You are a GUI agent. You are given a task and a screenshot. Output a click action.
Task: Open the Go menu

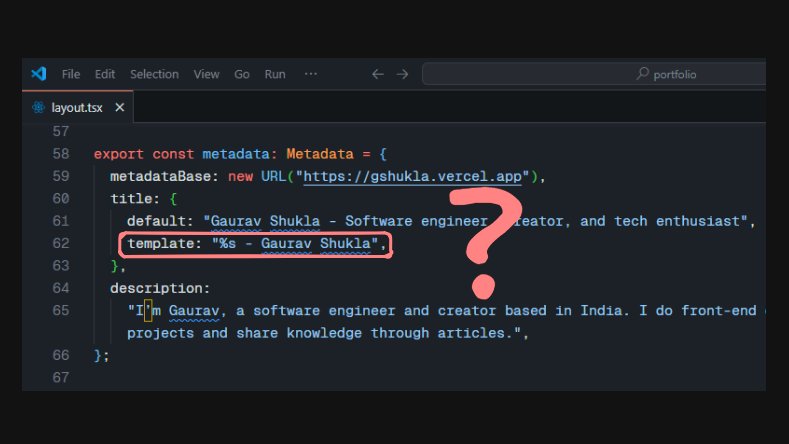pyautogui.click(x=242, y=74)
